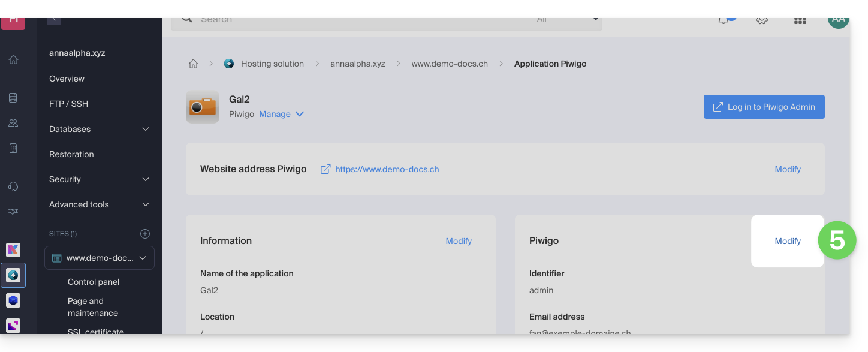Go to Overview in sidebar
868x352 pixels.
[67, 79]
